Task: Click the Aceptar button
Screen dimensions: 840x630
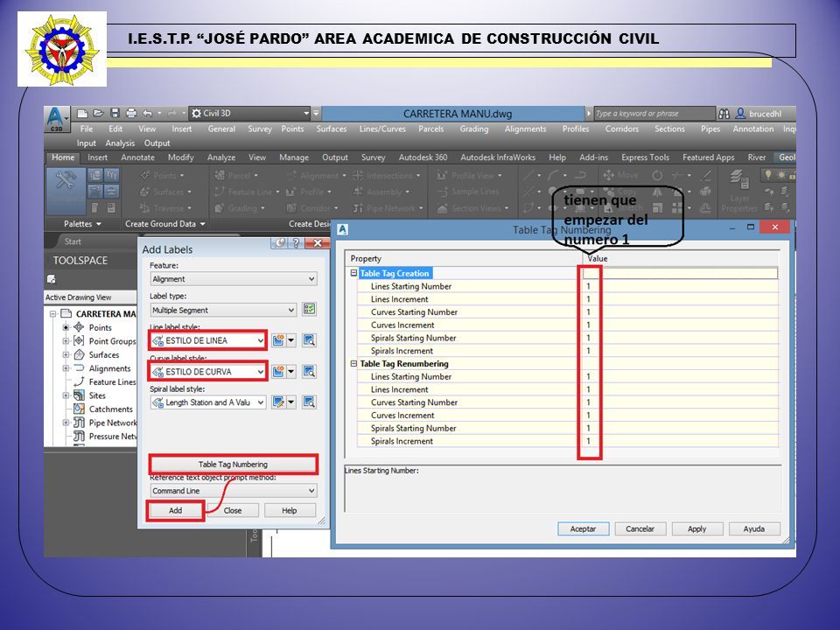Action: (x=583, y=528)
